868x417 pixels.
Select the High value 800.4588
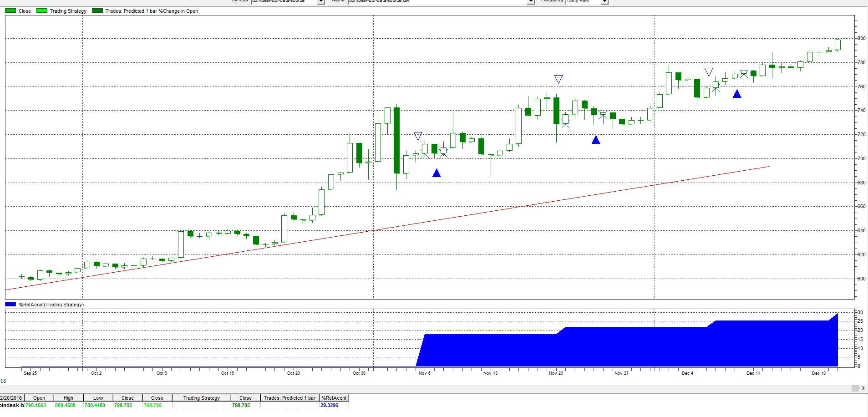click(x=65, y=405)
